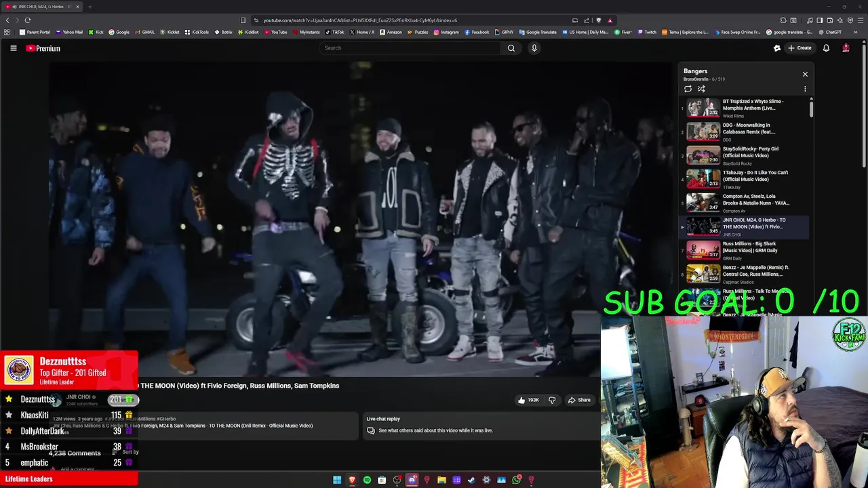This screenshot has height=488, width=868.
Task: Toggle loop playlist in Bangers panel
Action: (688, 89)
